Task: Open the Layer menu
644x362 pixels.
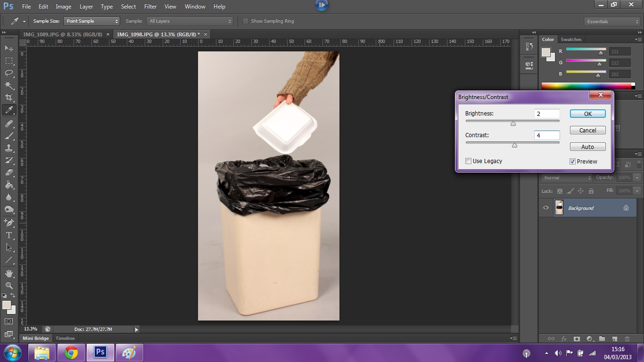Action: click(86, 7)
